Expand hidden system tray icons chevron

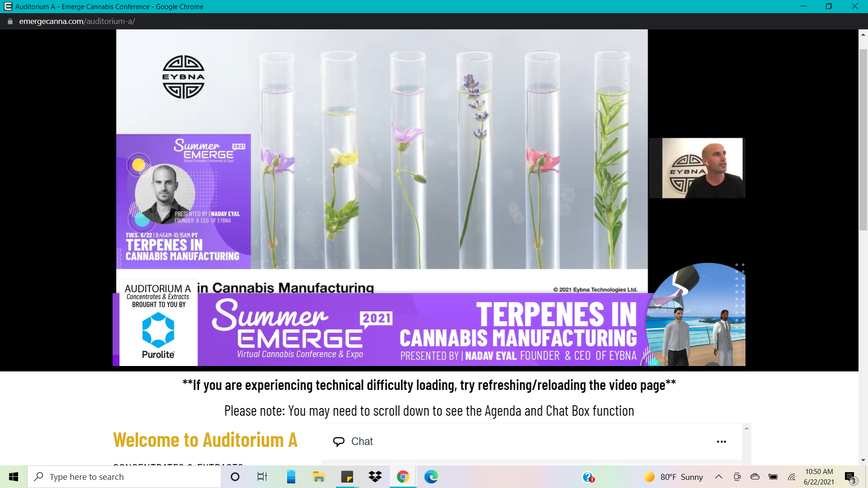[718, 477]
